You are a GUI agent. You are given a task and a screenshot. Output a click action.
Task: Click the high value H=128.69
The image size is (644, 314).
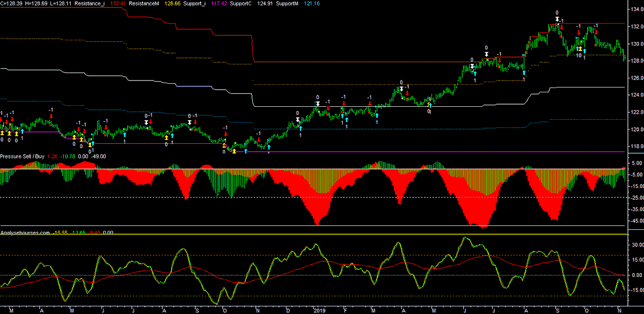point(36,4)
